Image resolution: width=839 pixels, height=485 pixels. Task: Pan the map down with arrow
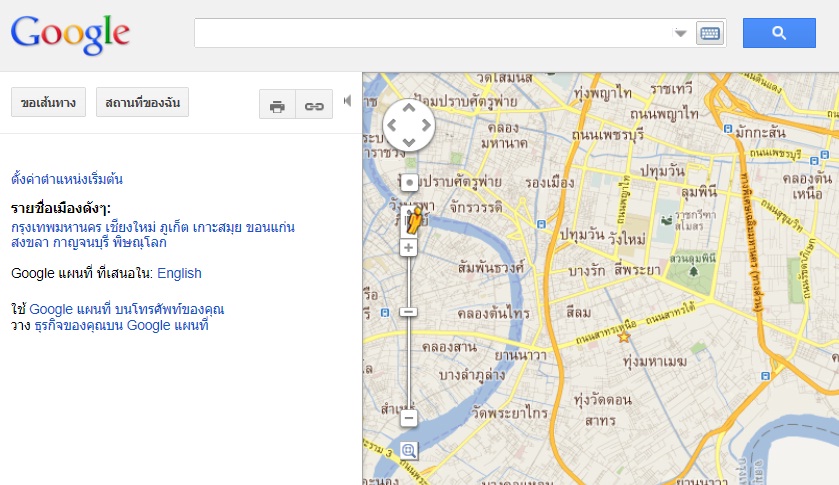409,142
